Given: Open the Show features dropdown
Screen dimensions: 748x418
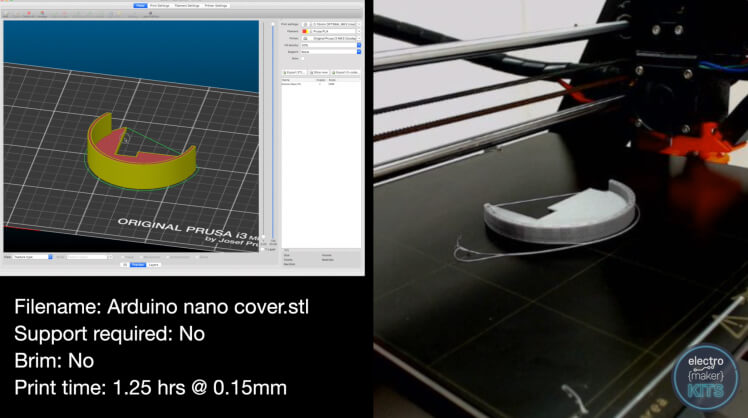Looking at the screenshot, I should click(x=89, y=257).
